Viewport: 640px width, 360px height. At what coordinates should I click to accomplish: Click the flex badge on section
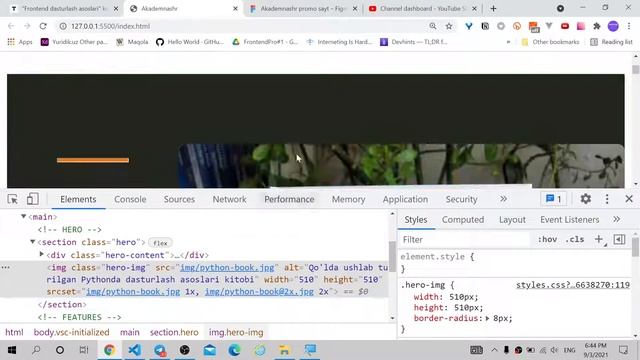(160, 243)
